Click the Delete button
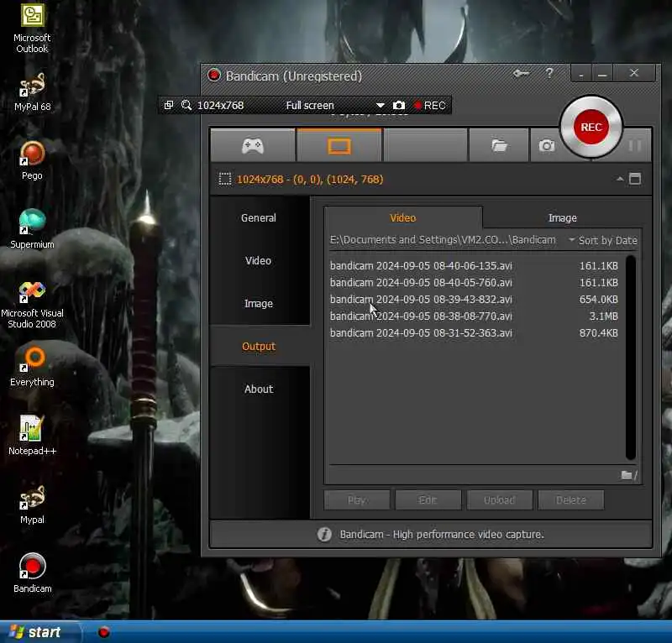The height and width of the screenshot is (643, 672). (x=571, y=500)
